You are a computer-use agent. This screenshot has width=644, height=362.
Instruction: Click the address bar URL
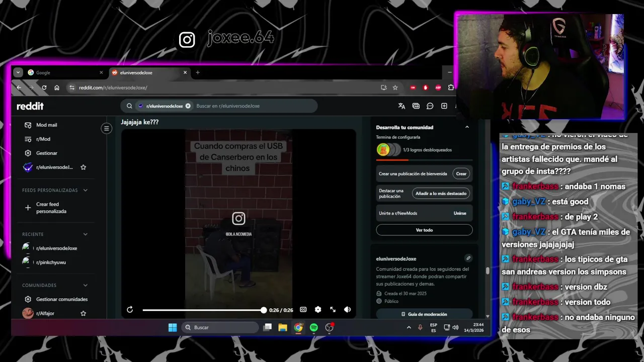coord(113,87)
